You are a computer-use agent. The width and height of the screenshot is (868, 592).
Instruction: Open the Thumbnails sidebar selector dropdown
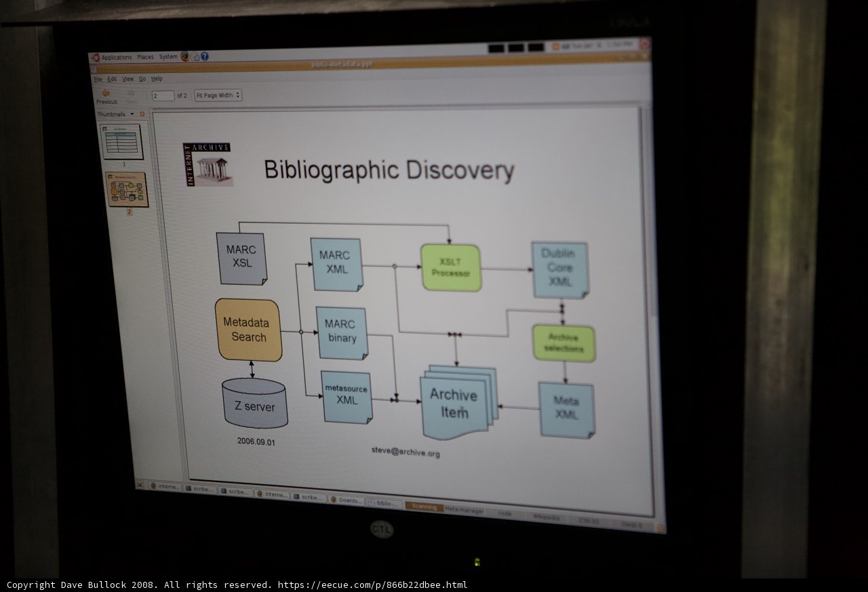(x=116, y=114)
